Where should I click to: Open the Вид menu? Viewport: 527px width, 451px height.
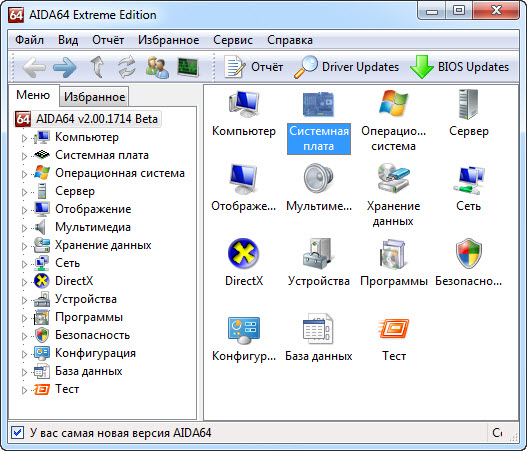pos(68,40)
